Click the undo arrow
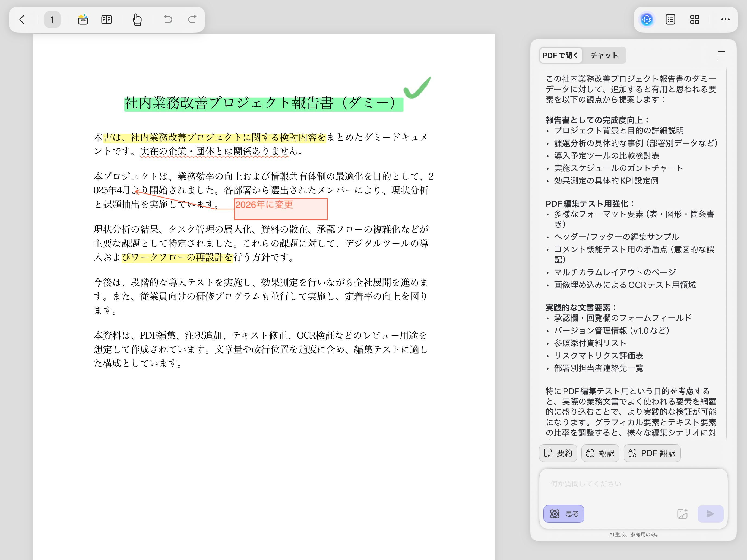Viewport: 747px width, 560px height. pyautogui.click(x=168, y=20)
